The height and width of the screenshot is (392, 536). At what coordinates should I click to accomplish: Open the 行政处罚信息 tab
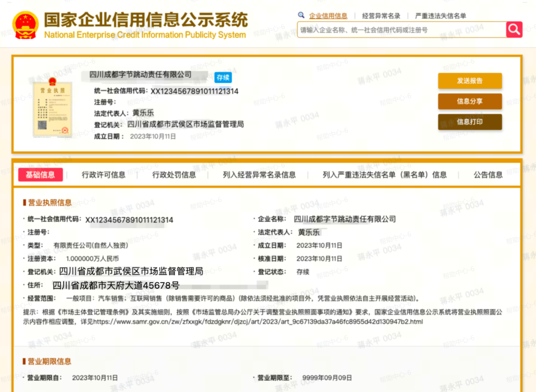174,175
